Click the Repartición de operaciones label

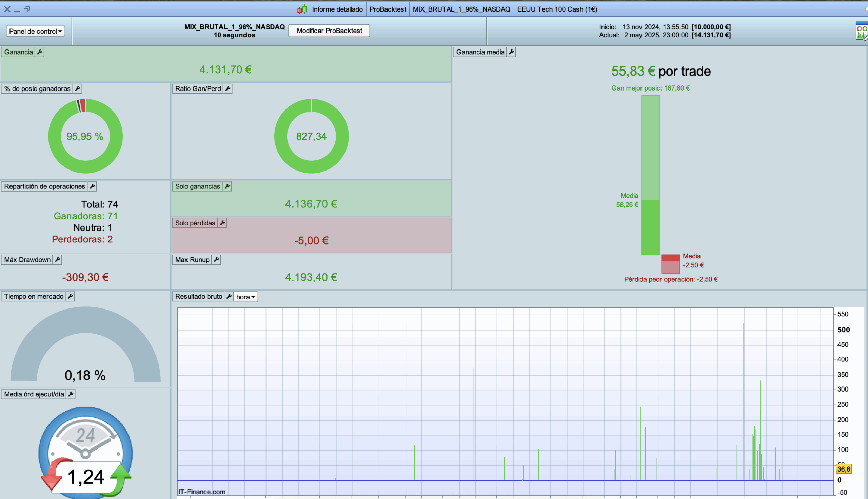click(x=44, y=186)
